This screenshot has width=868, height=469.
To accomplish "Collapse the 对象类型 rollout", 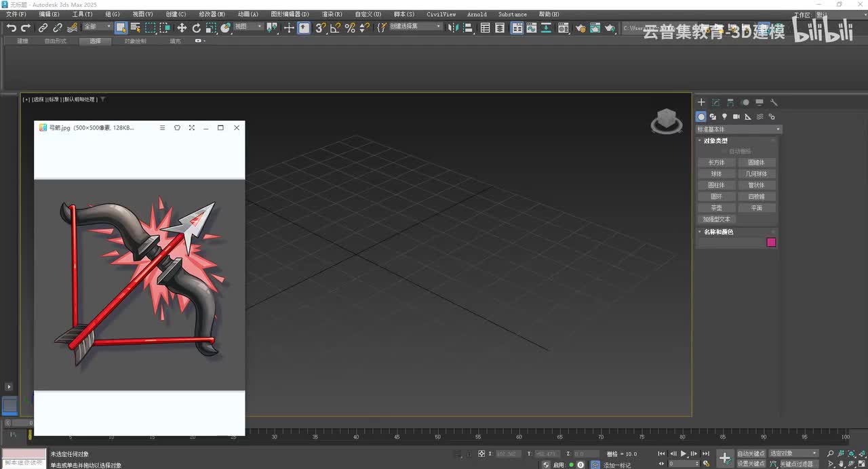I will 715,141.
